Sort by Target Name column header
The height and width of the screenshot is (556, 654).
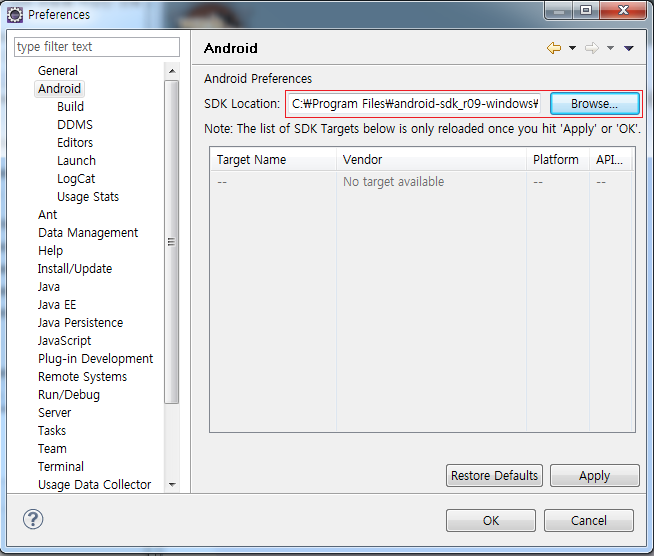(x=274, y=160)
